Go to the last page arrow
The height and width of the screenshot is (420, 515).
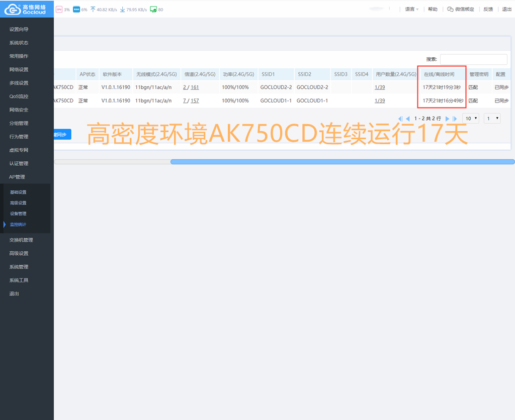(x=455, y=119)
